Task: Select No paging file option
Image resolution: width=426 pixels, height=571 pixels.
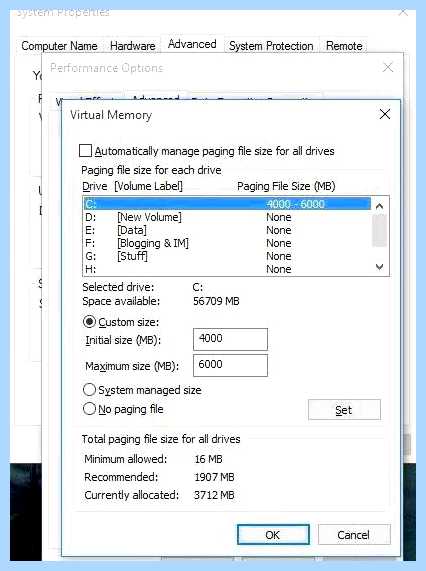Action: click(x=89, y=409)
